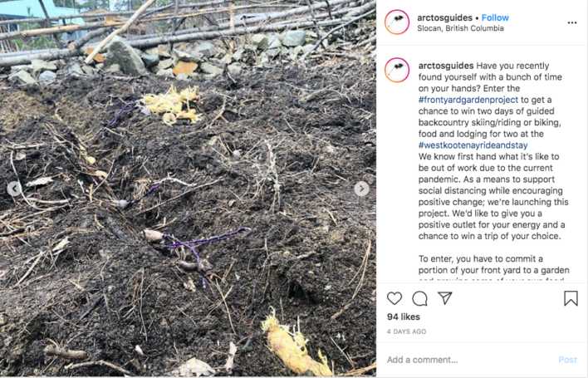The width and height of the screenshot is (588, 378).
Task: Open the #frontyardgardenproject hashtag
Action: pyautogui.click(x=468, y=100)
